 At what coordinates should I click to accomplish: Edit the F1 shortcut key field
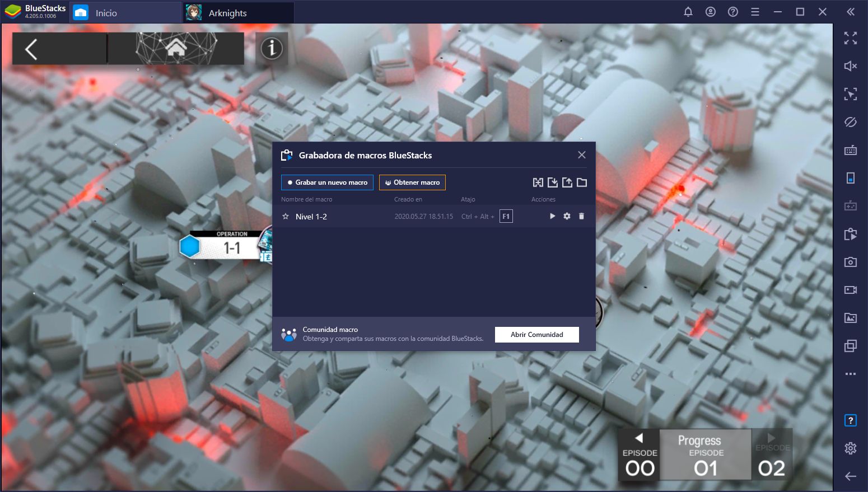506,217
